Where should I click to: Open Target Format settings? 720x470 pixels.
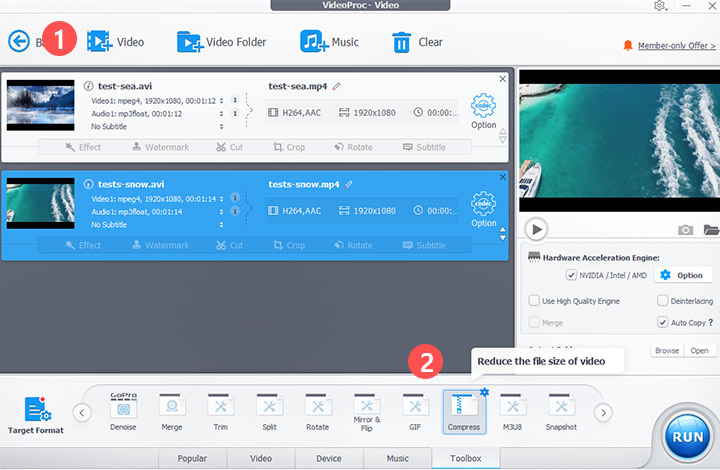36,415
